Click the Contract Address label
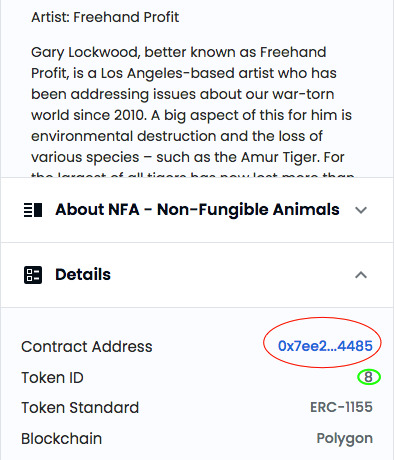The image size is (394, 460). [87, 346]
